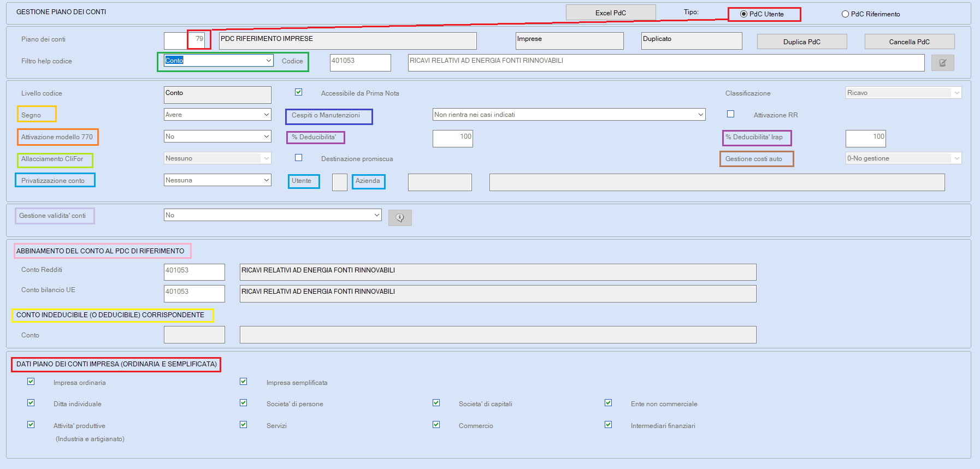The height and width of the screenshot is (469, 980).
Task: Click the edit pencil icon beside the account description
Action: 942,63
